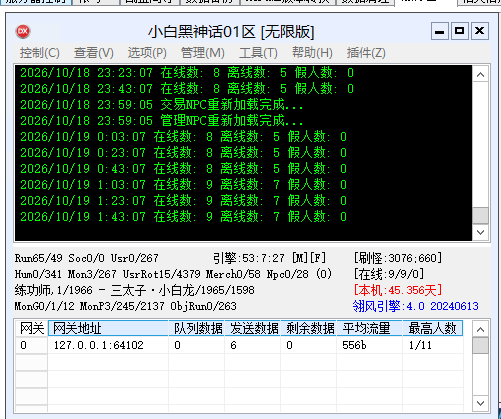
Task: Click log scrollbar up arrow
Action: tap(480, 75)
